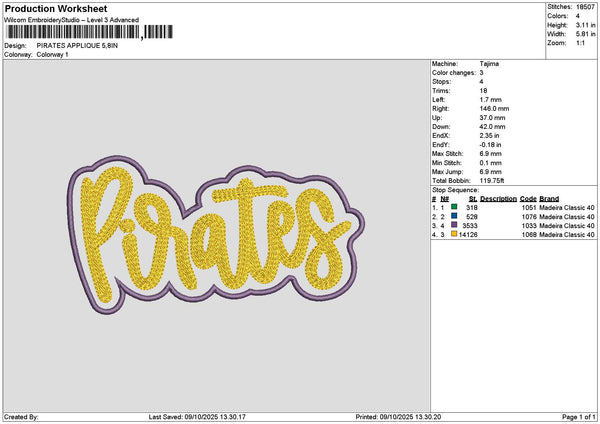Click the design name PIRATES APPLIQUE 5,8IN
This screenshot has width=600, height=424.
point(77,46)
